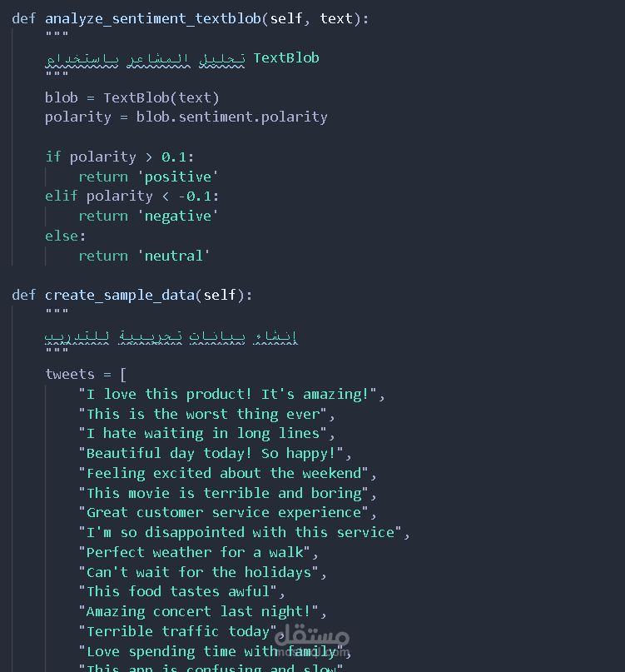Screen dimensions: 625x672
Task: Click the return 'positive' string
Action: pyautogui.click(x=181, y=177)
